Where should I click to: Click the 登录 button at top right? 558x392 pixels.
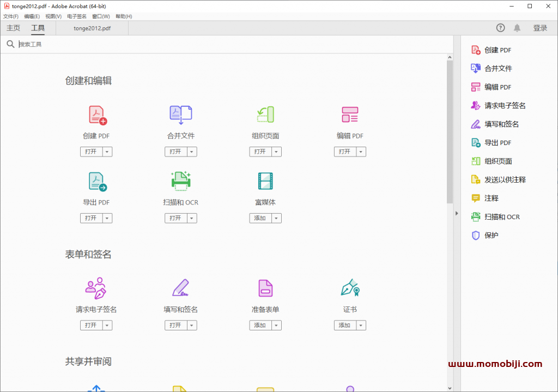click(x=540, y=27)
